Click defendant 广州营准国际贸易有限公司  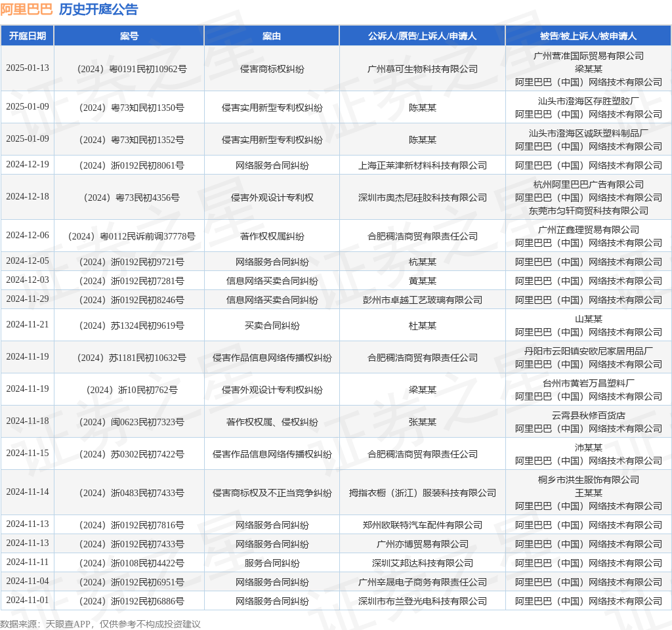[589, 56]
